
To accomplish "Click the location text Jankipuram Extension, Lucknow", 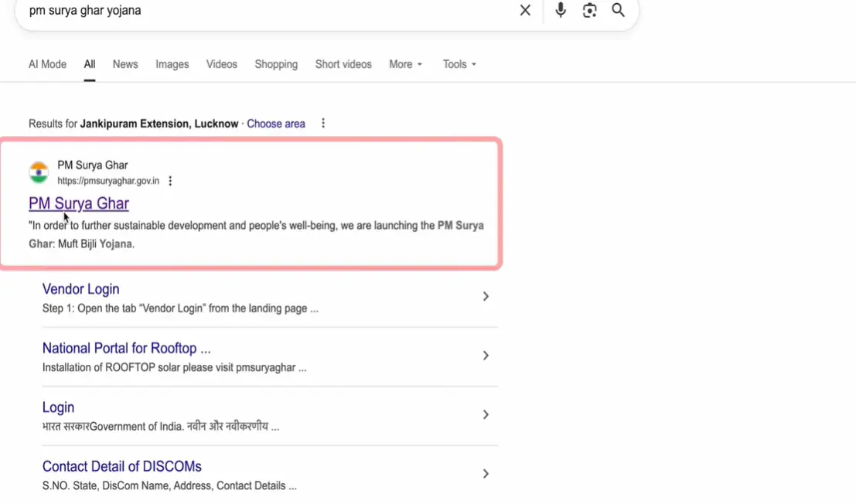I will (159, 124).
